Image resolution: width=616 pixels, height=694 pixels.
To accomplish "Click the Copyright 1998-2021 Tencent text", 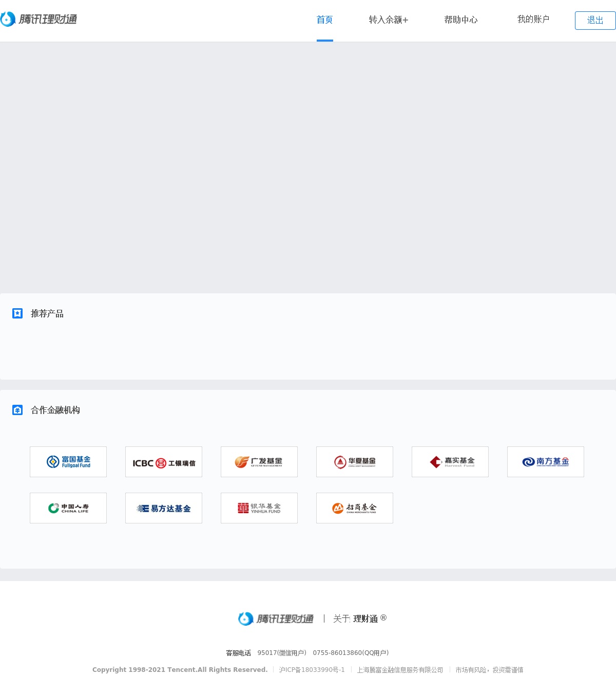I will [180, 670].
